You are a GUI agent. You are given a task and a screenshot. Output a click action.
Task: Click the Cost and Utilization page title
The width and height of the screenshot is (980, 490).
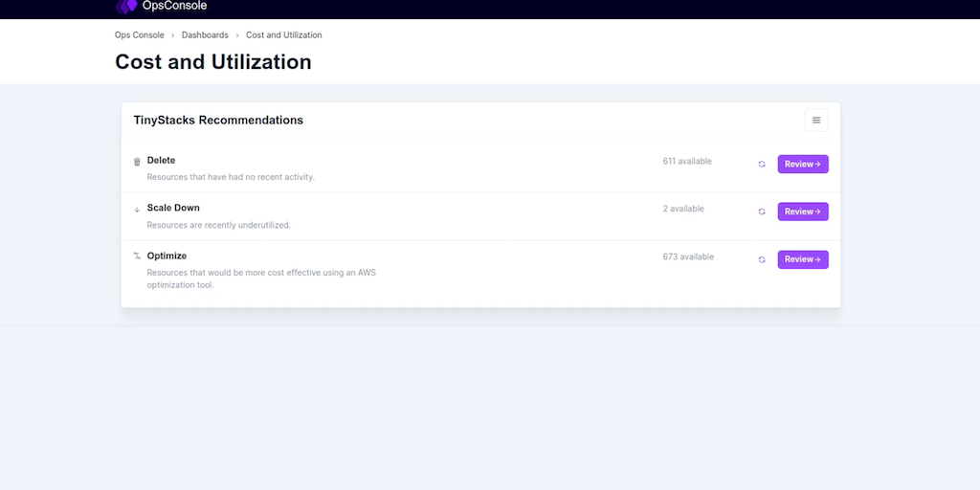click(x=213, y=62)
